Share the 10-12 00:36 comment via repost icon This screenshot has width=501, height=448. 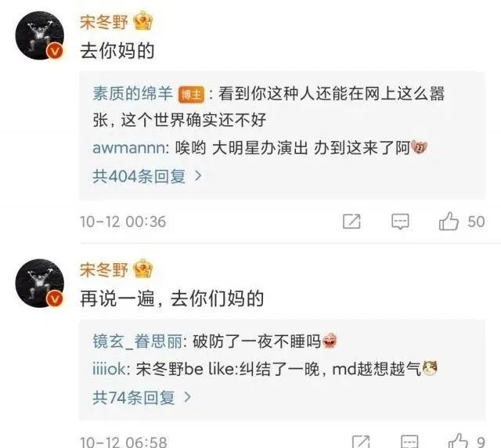point(351,222)
